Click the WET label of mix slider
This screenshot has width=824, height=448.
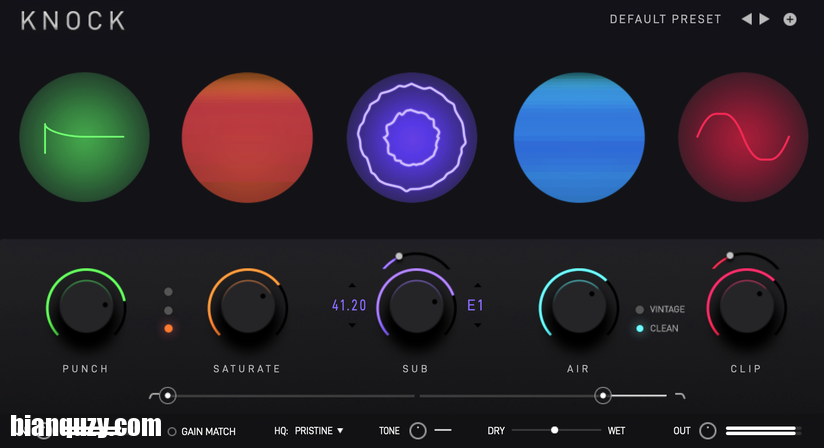616,431
